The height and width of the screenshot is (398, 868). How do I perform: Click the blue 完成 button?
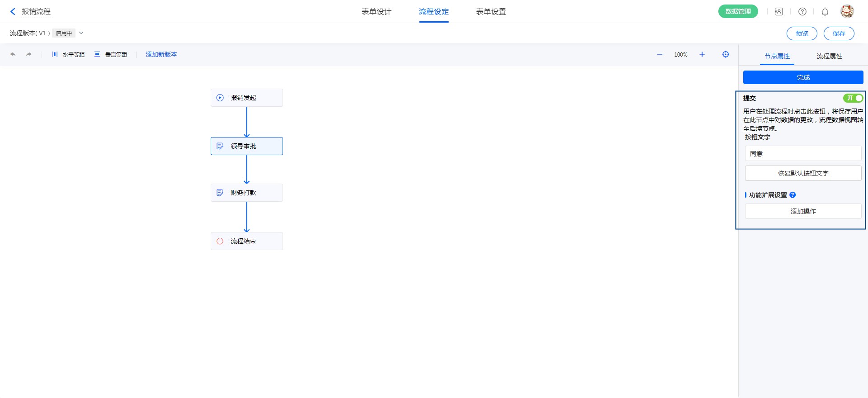tap(803, 77)
